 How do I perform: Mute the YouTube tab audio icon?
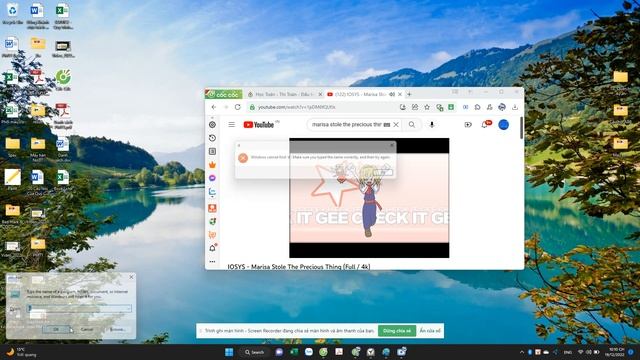pyautogui.click(x=392, y=94)
